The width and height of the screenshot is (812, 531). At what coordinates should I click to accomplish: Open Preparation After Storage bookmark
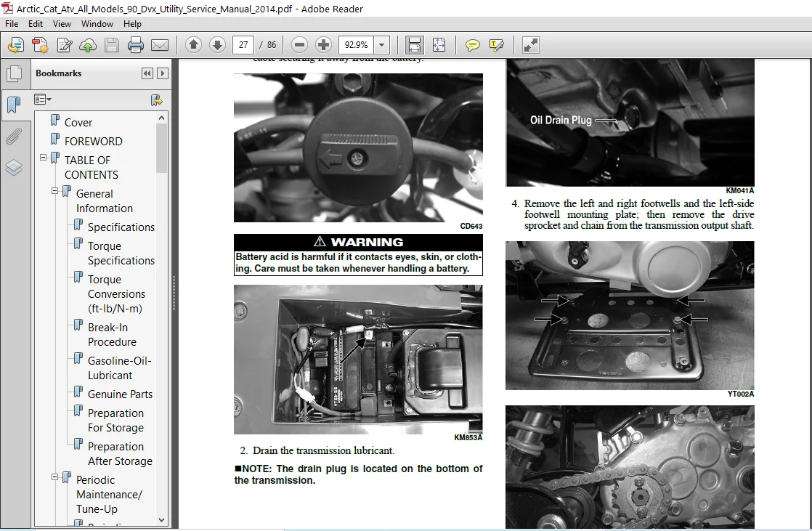pos(120,454)
